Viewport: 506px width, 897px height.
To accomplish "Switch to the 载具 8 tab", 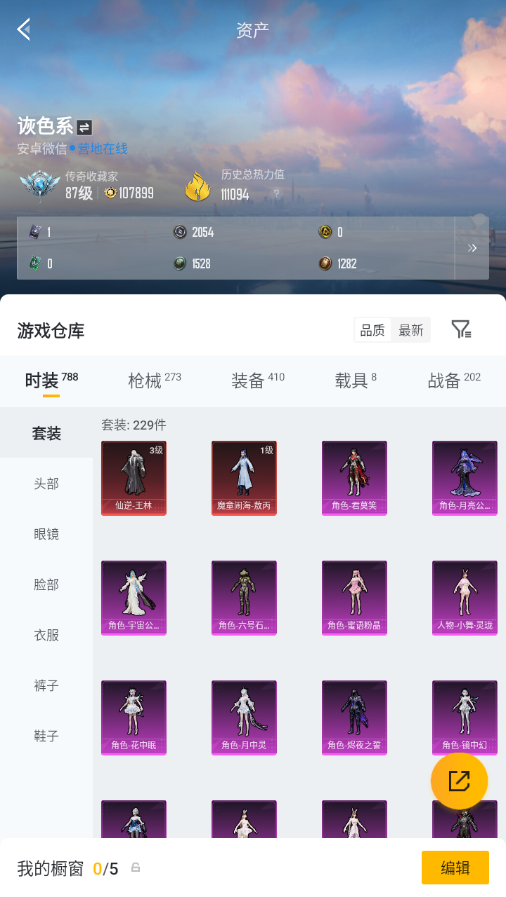I will 356,380.
